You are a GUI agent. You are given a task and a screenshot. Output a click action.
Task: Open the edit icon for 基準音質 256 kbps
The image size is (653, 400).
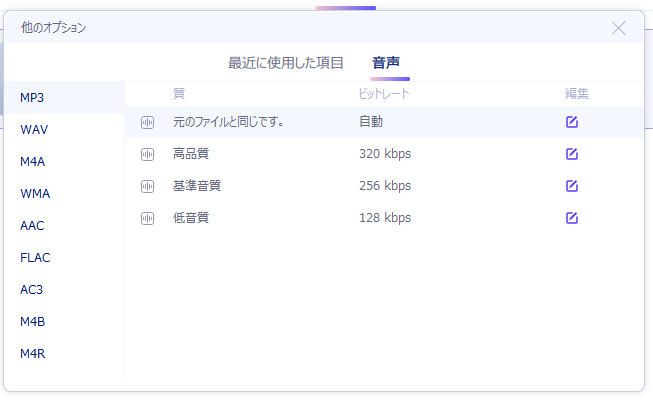click(x=572, y=186)
